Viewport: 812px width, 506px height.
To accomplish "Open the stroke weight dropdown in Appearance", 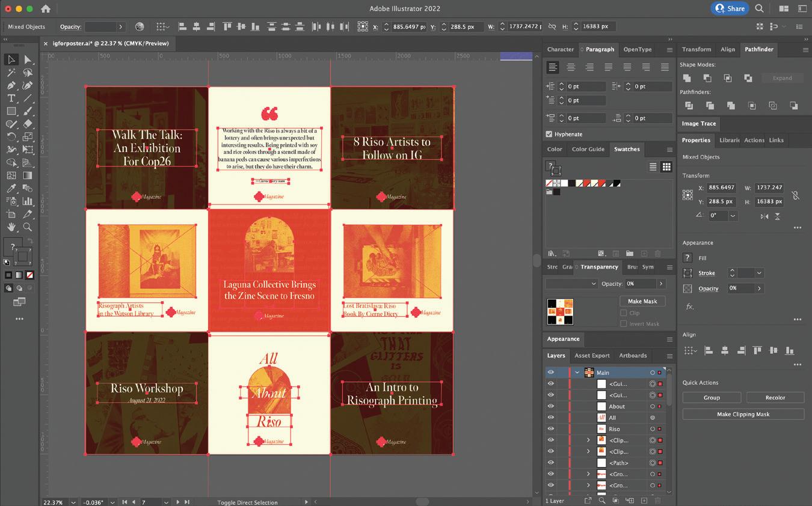I will click(x=759, y=273).
